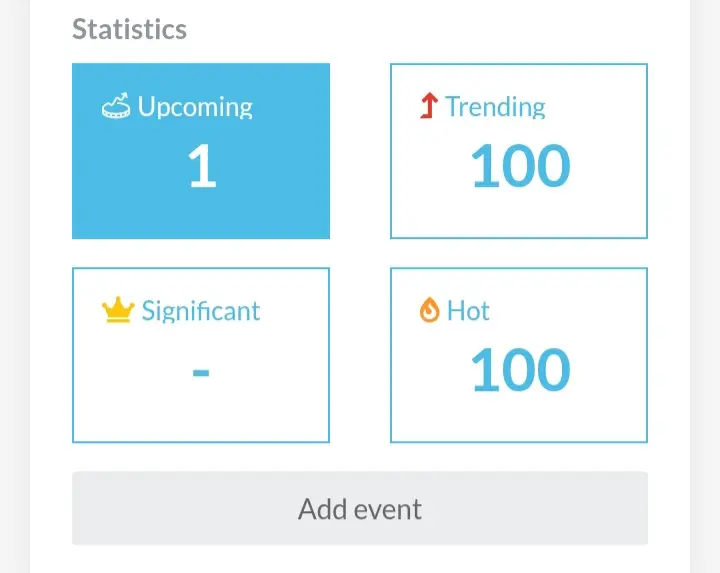Click the Significant label text
Image resolution: width=720 pixels, height=573 pixels.
point(201,311)
